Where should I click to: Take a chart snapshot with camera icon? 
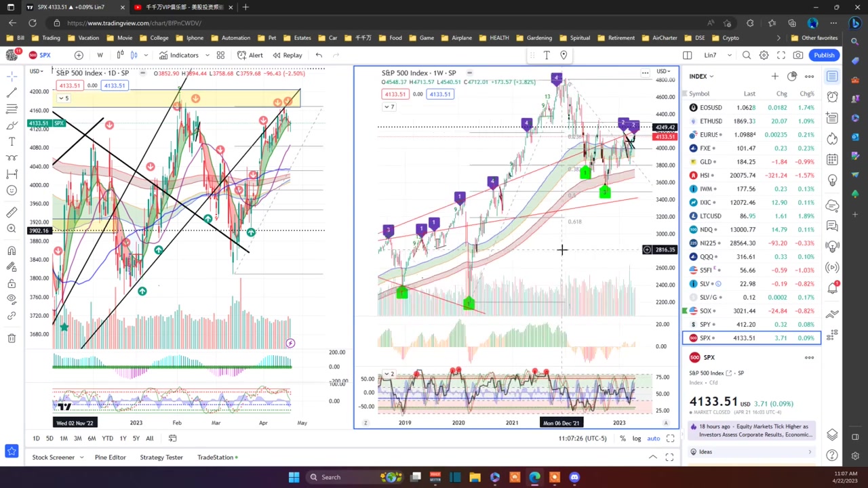coord(798,55)
